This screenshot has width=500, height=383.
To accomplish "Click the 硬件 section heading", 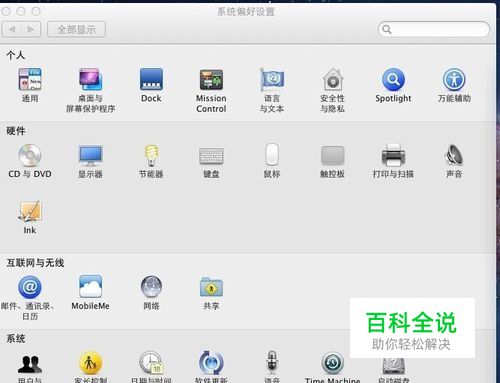I will click(16, 131).
